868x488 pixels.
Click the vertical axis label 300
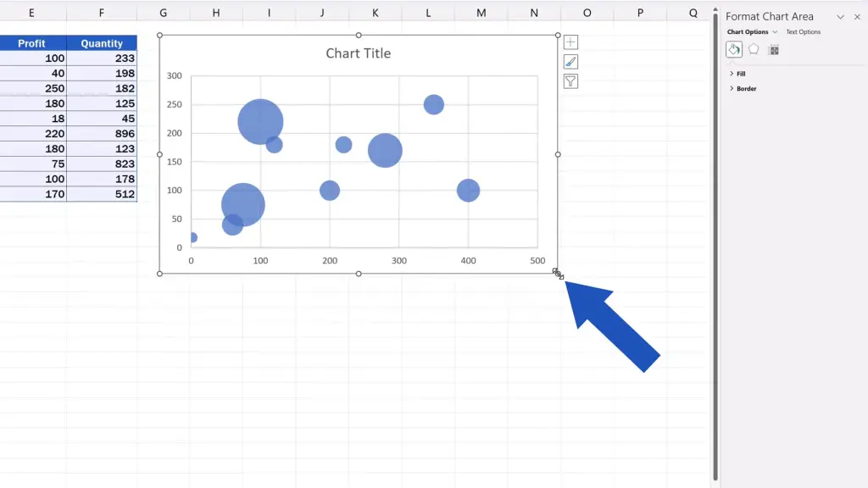[175, 75]
